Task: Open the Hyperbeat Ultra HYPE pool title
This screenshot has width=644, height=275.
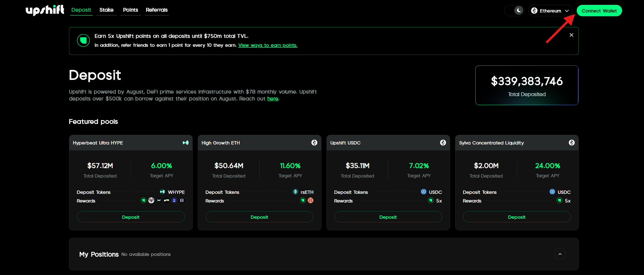Action: [98, 143]
